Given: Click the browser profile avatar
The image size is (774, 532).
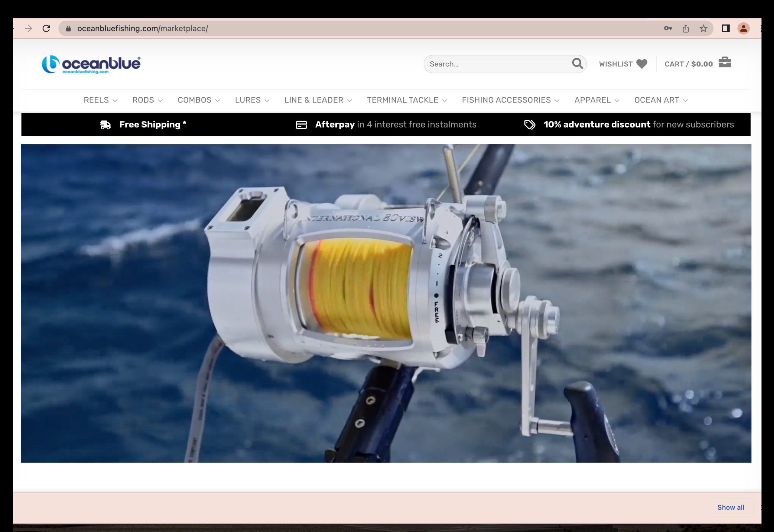Looking at the screenshot, I should 743,29.
